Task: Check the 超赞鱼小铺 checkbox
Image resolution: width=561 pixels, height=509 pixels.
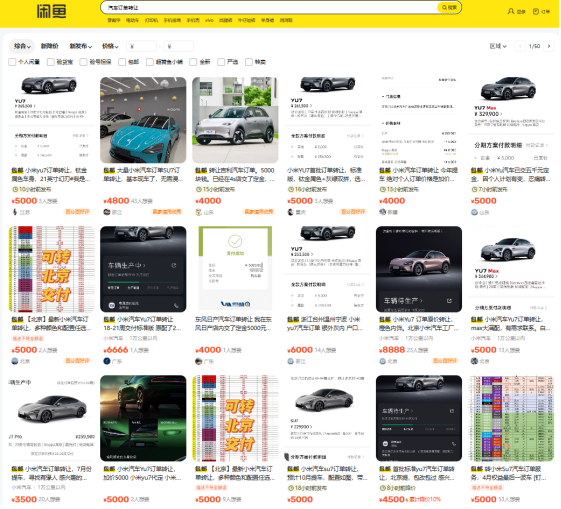Action: pyautogui.click(x=150, y=62)
